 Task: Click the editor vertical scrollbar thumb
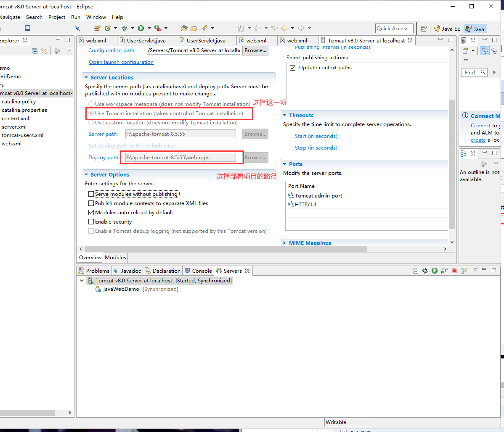click(x=452, y=164)
